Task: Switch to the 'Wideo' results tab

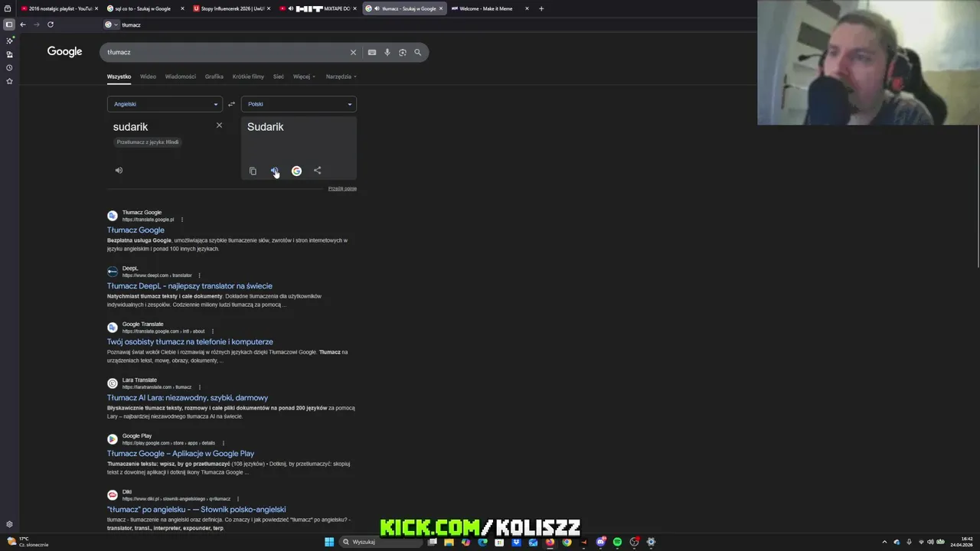Action: pos(148,77)
